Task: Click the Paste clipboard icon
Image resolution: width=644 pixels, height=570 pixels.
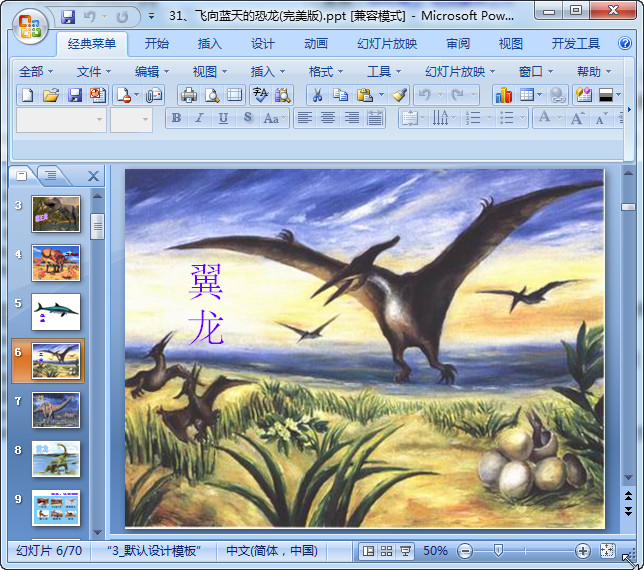Action: (365, 95)
